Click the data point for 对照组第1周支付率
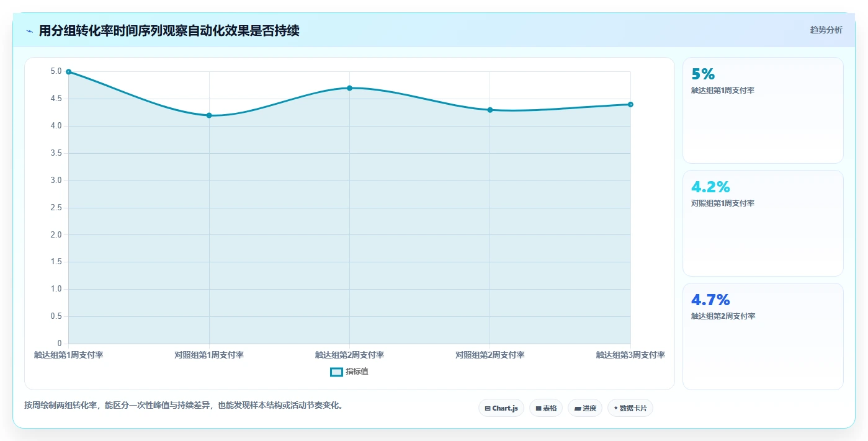Screen dimensions: 868x441 (x=209, y=115)
